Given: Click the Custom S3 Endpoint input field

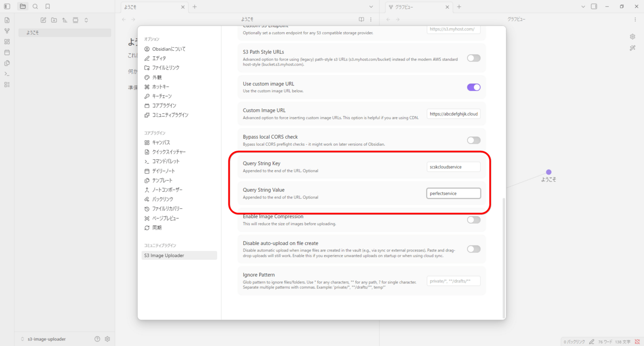Looking at the screenshot, I should tap(453, 29).
